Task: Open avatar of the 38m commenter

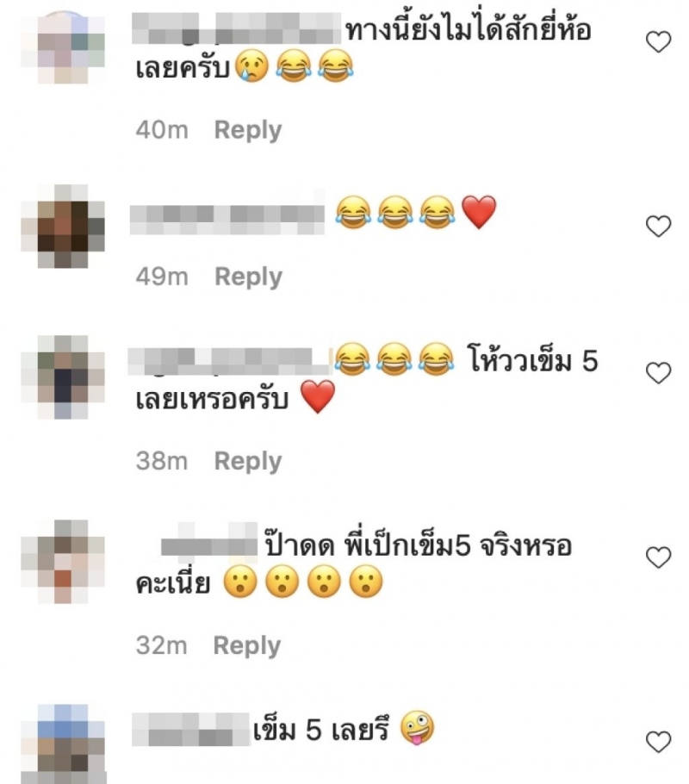Action: pyautogui.click(x=63, y=377)
